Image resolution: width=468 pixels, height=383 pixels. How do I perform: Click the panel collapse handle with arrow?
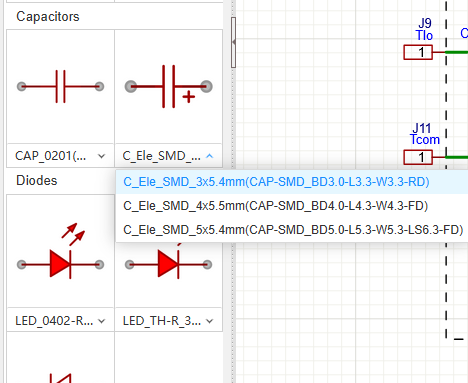[x=233, y=43]
